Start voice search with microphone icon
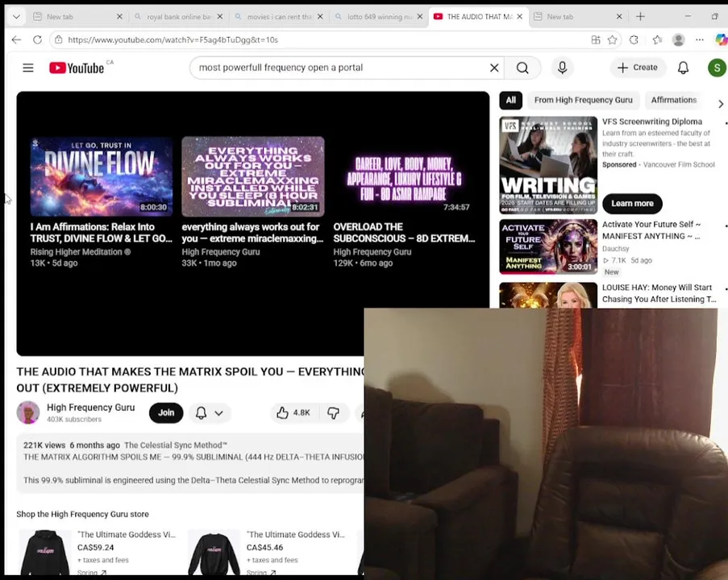This screenshot has height=580, width=728. 562,68
